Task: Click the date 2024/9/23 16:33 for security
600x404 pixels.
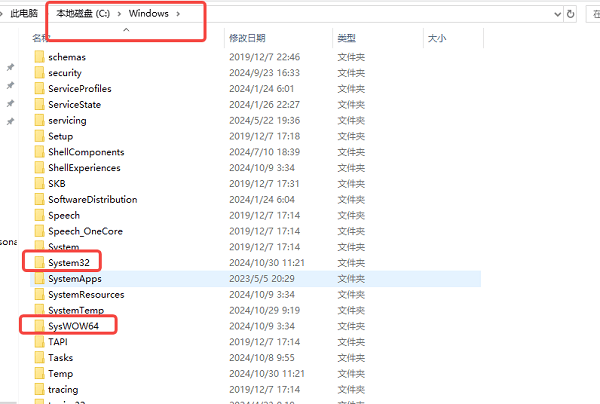Action: pyautogui.click(x=264, y=73)
